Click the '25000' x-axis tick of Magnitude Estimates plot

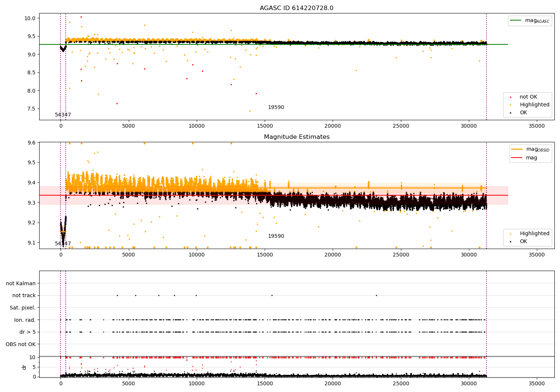tap(401, 255)
